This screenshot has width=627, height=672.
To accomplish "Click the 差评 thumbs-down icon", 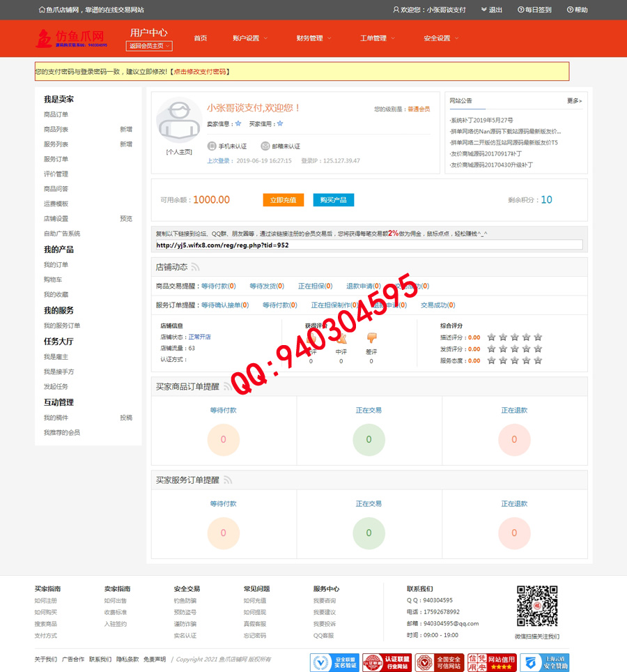I will 371,338.
